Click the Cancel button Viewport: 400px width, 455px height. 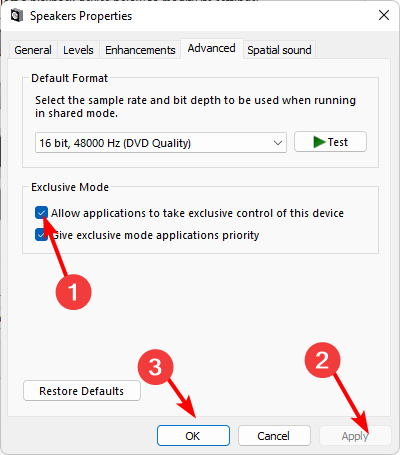pyautogui.click(x=274, y=436)
